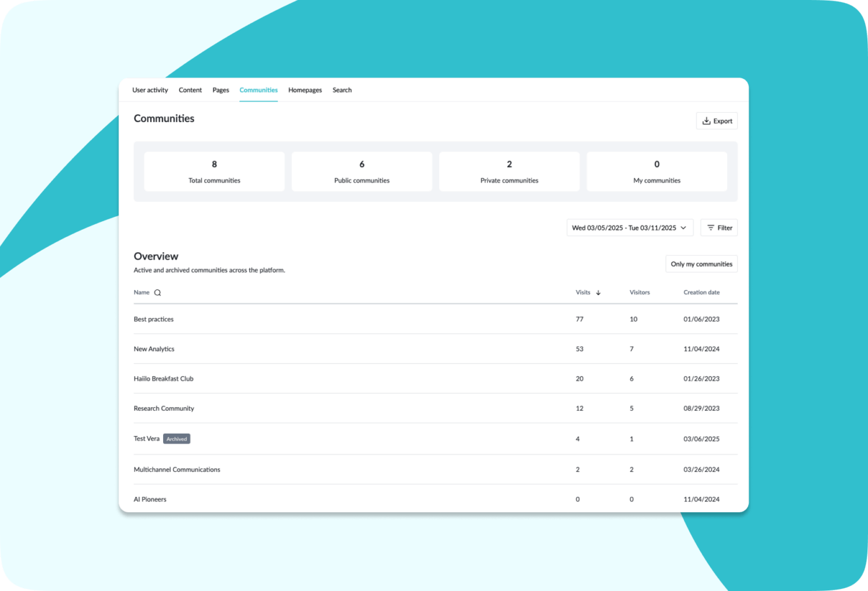Screen dimensions: 868x591
Task: Click the Private communities card
Action: [510, 172]
